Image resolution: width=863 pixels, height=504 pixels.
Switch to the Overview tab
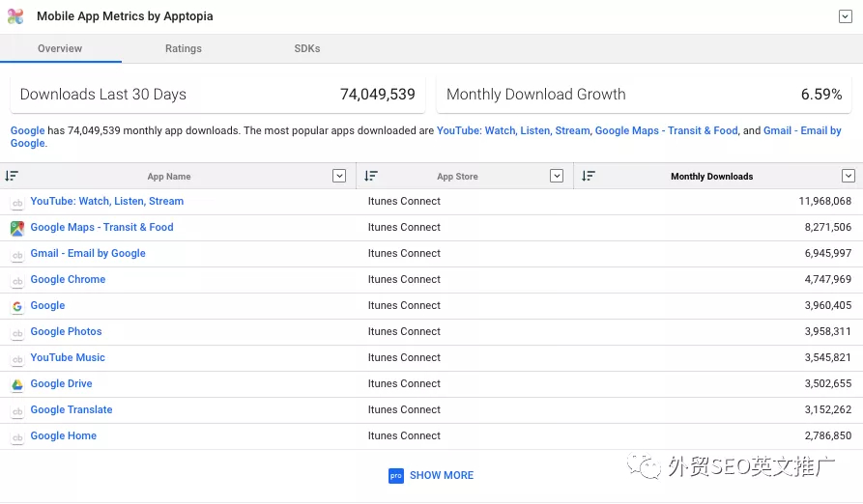point(60,48)
